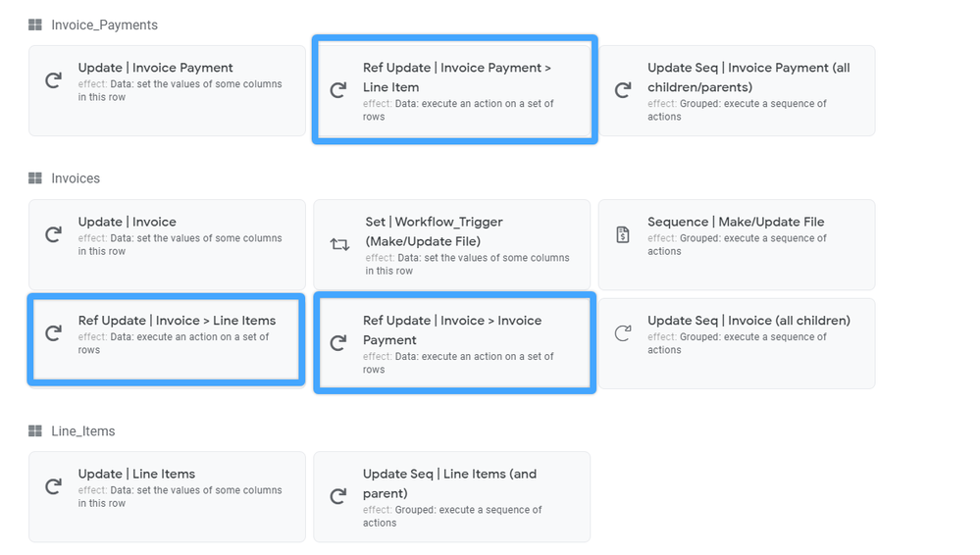Click refresh icon on Update | Invoice Payment card
The image size is (980, 555).
click(x=54, y=80)
